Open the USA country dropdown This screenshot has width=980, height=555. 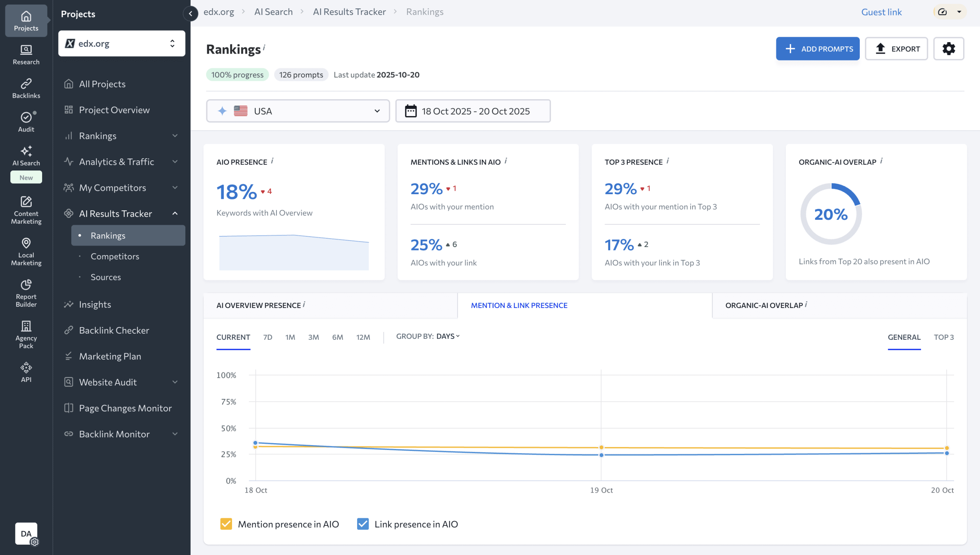click(x=298, y=111)
